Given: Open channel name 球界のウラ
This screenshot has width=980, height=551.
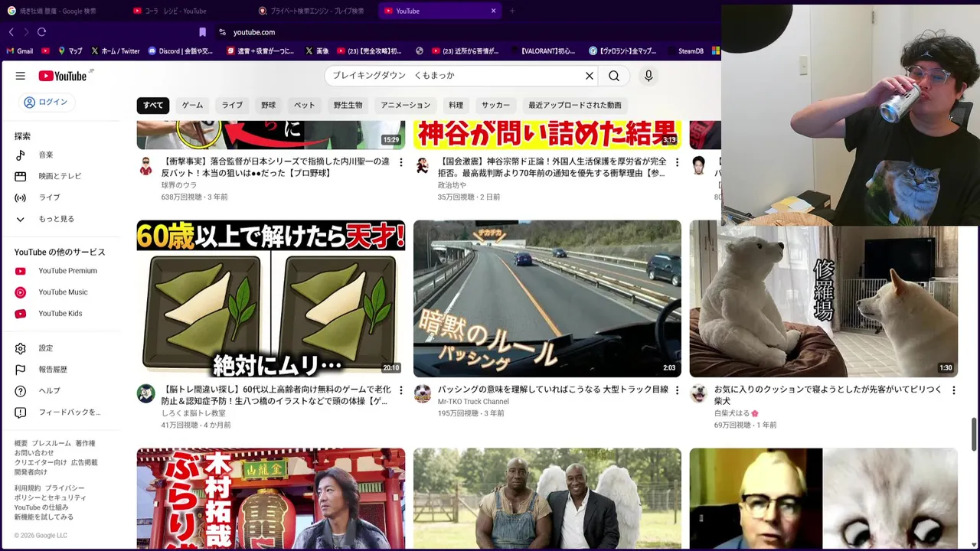Looking at the screenshot, I should pyautogui.click(x=179, y=185).
